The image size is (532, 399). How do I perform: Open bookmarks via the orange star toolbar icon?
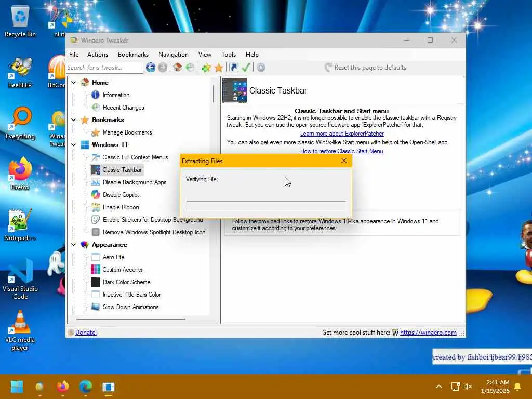[219, 68]
